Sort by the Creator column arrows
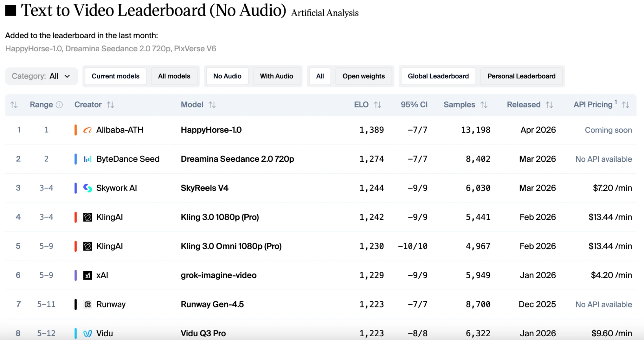Image resolution: width=644 pixels, height=340 pixels. click(x=110, y=105)
